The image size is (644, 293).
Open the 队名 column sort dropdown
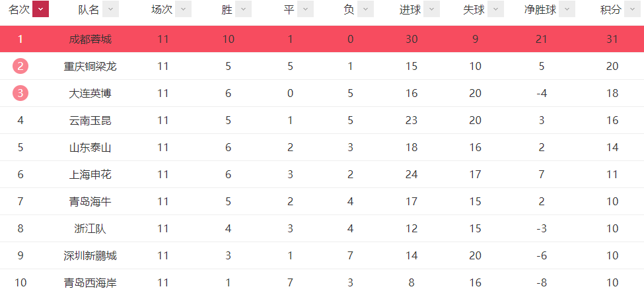tap(110, 9)
